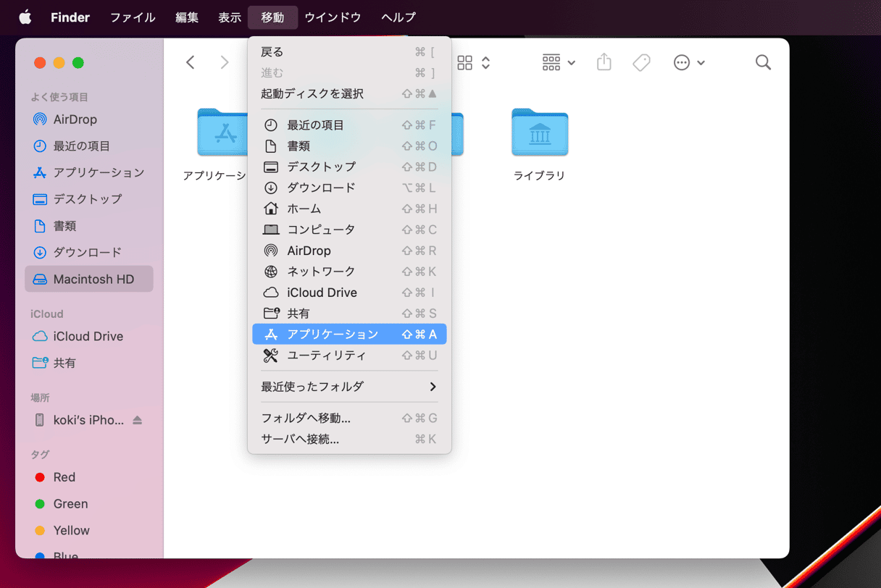Select the Green tag
This screenshot has width=881, height=588.
(89, 504)
